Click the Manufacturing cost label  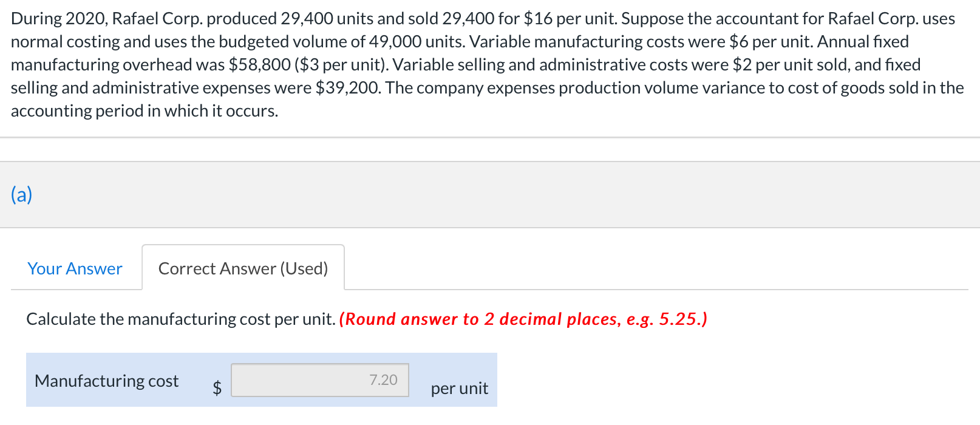tap(107, 381)
